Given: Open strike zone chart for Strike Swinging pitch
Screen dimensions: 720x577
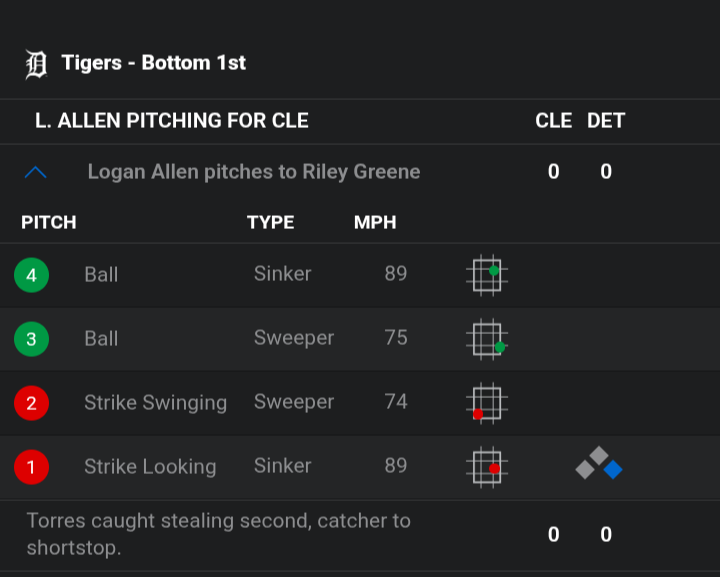Looking at the screenshot, I should tap(487, 403).
